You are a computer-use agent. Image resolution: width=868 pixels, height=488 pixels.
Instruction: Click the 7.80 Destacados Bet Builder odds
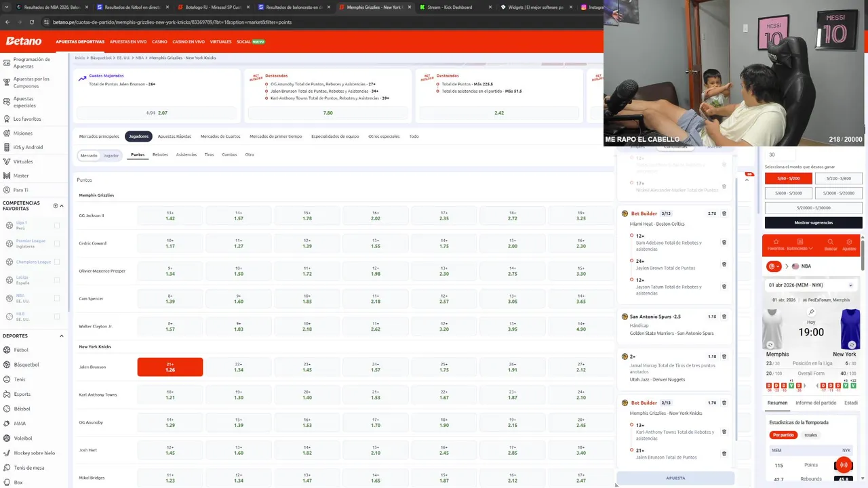(x=328, y=113)
